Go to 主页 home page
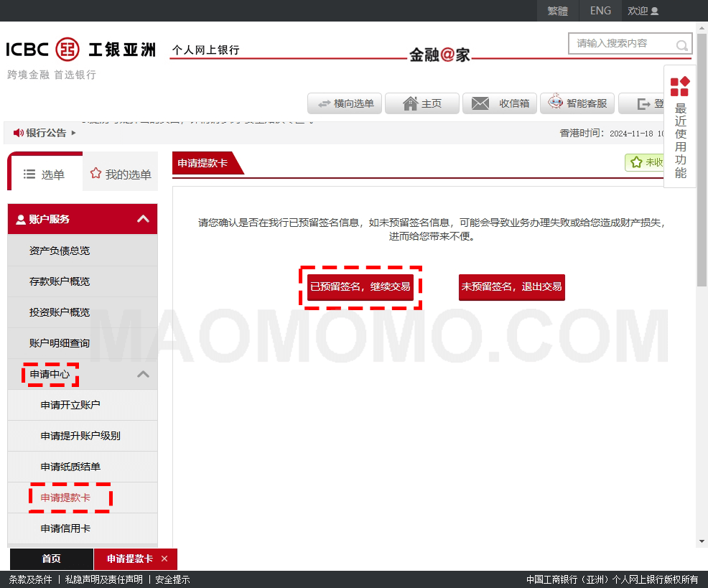The image size is (708, 588). (x=421, y=103)
